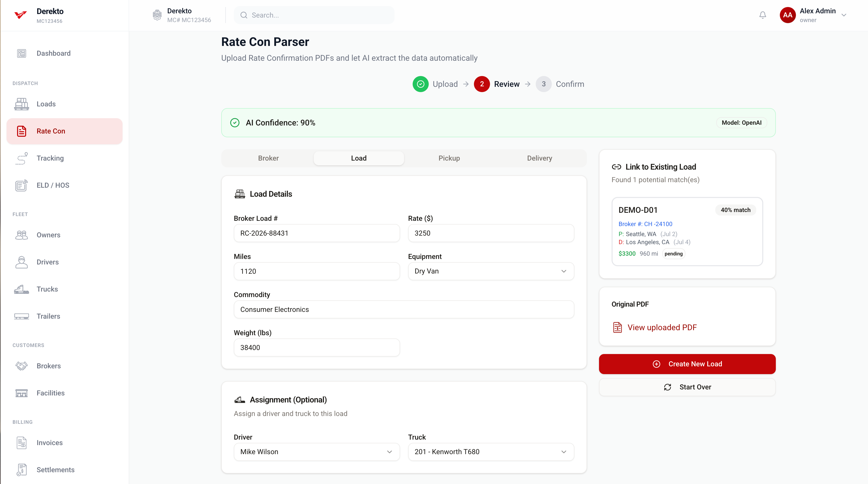Open Loads in the sidebar
This screenshot has width=868, height=484.
click(x=64, y=104)
